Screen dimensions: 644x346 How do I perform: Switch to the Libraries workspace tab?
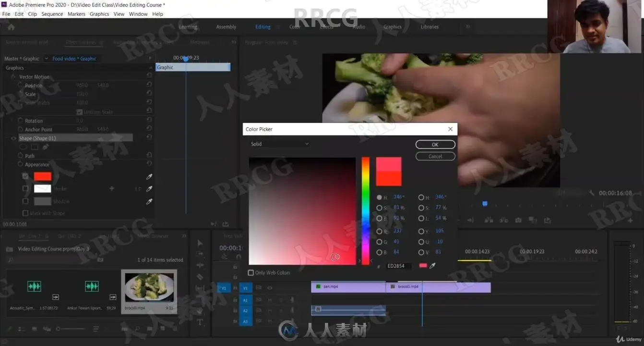(x=429, y=27)
